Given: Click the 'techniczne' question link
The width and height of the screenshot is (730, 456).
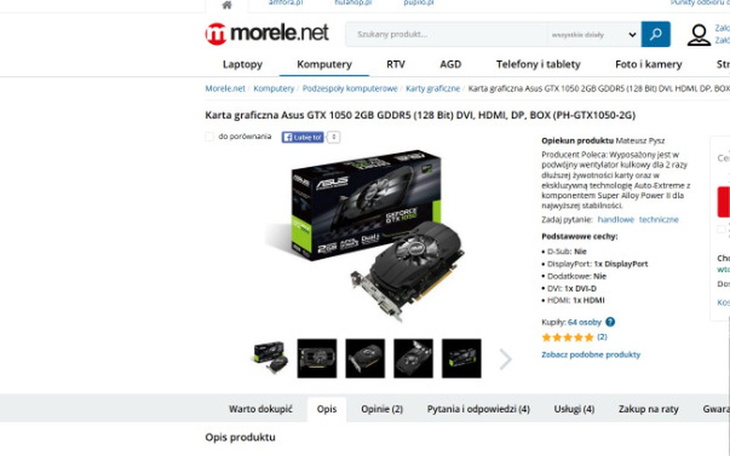Looking at the screenshot, I should (658, 219).
